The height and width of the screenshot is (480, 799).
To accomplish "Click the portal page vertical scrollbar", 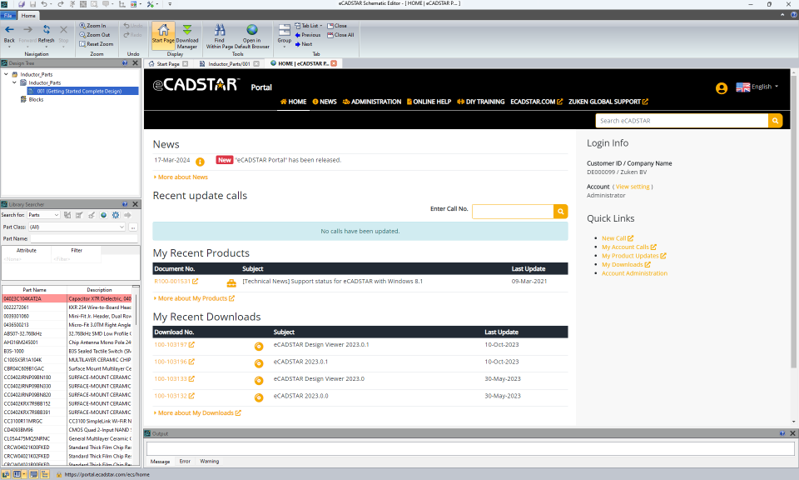I will click(x=793, y=222).
